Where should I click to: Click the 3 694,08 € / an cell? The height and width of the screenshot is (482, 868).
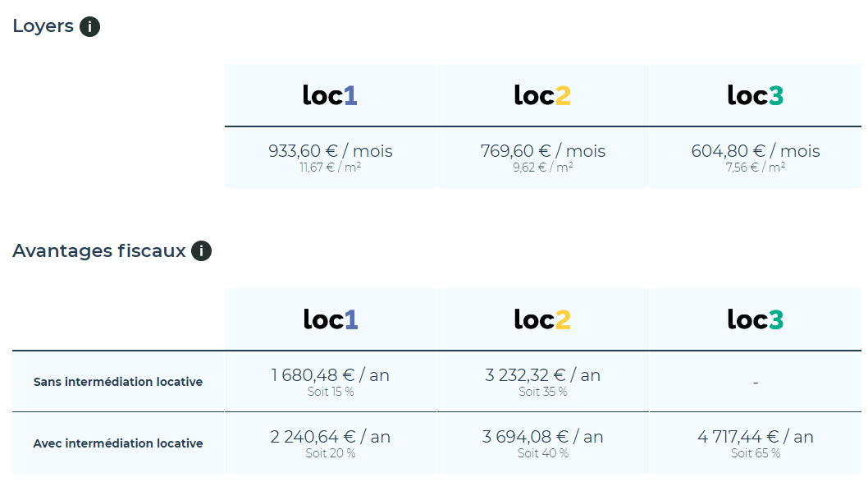click(542, 443)
